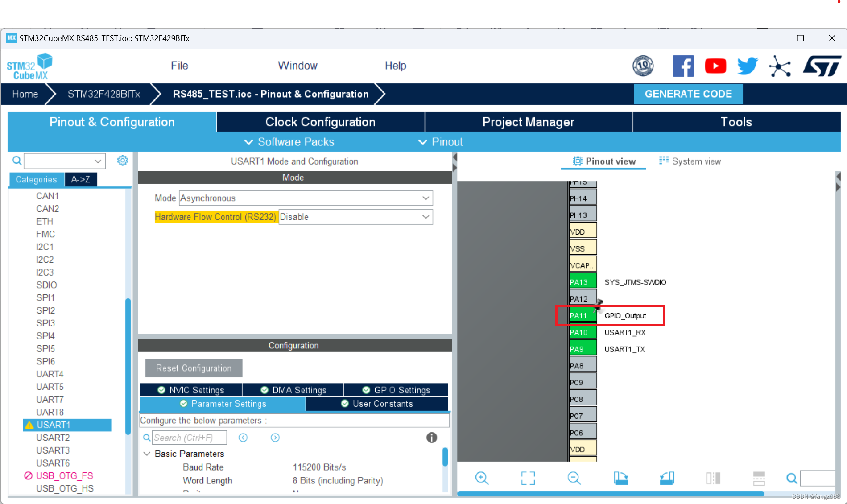Click the parameter Search (Ctrl+F) field

click(x=190, y=438)
